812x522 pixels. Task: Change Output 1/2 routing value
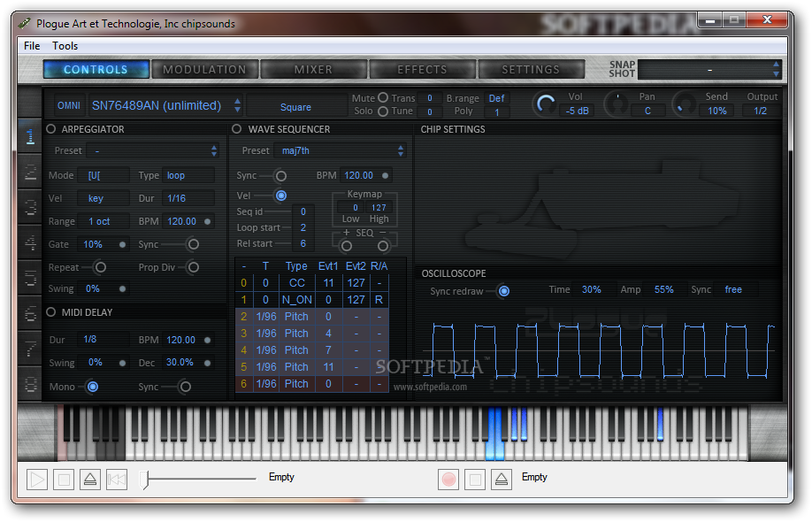(760, 111)
